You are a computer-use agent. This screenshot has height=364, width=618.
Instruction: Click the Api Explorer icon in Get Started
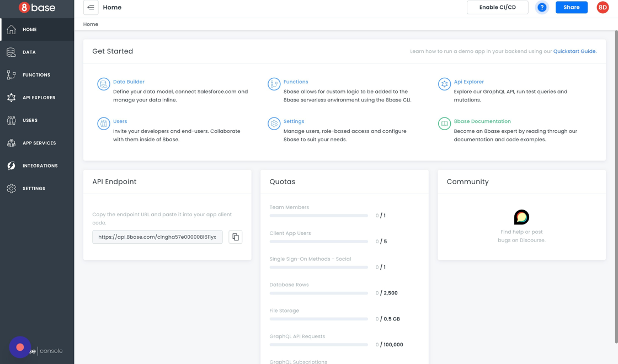(x=444, y=84)
